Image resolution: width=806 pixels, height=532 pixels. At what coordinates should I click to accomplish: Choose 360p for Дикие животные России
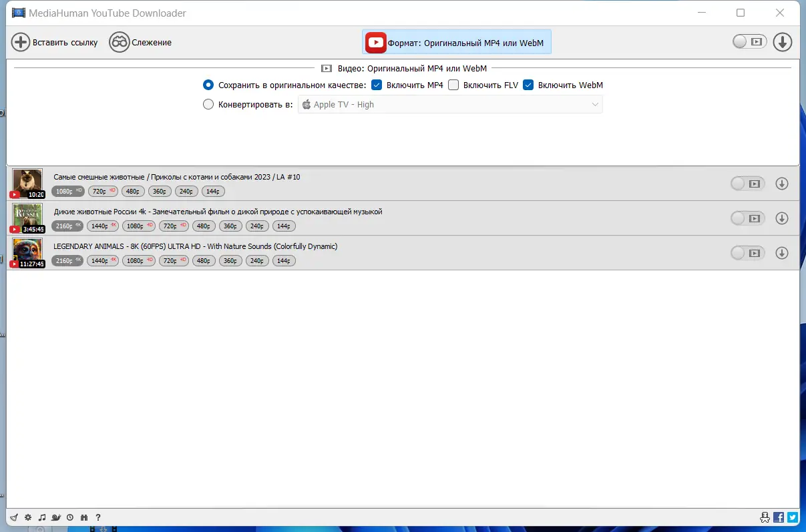click(230, 226)
